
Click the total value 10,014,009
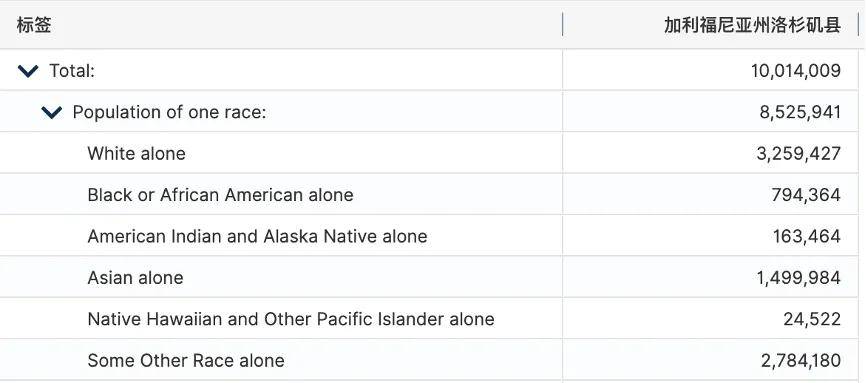click(x=796, y=71)
